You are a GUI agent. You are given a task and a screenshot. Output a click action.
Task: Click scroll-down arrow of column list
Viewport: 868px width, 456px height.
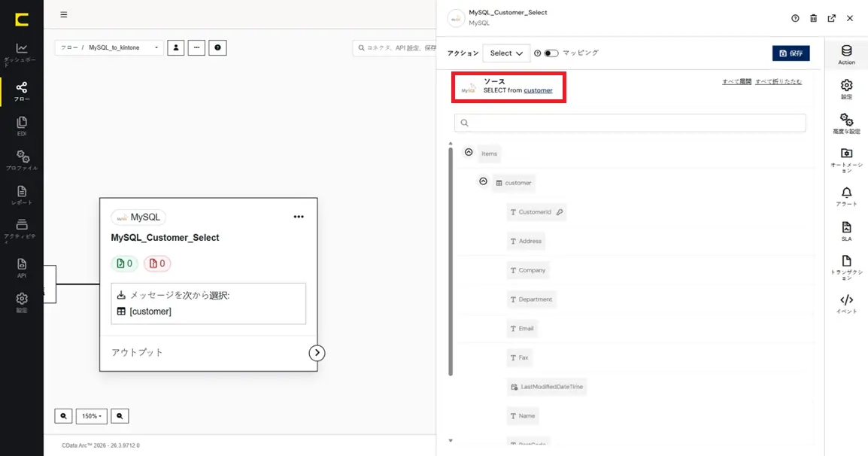(x=451, y=441)
